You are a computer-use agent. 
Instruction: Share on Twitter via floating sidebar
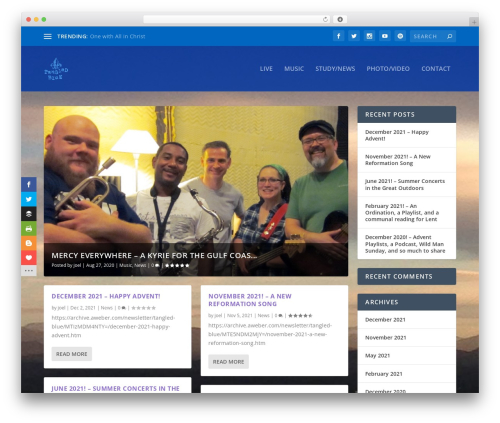(29, 199)
